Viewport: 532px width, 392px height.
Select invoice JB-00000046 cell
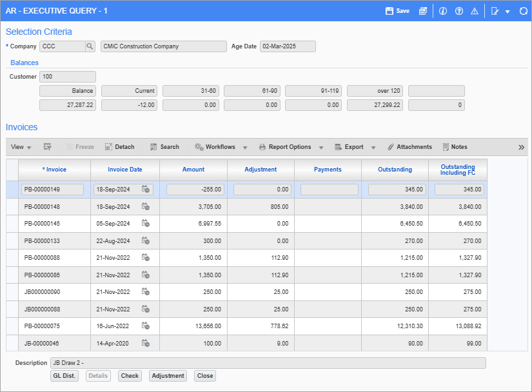point(54,343)
